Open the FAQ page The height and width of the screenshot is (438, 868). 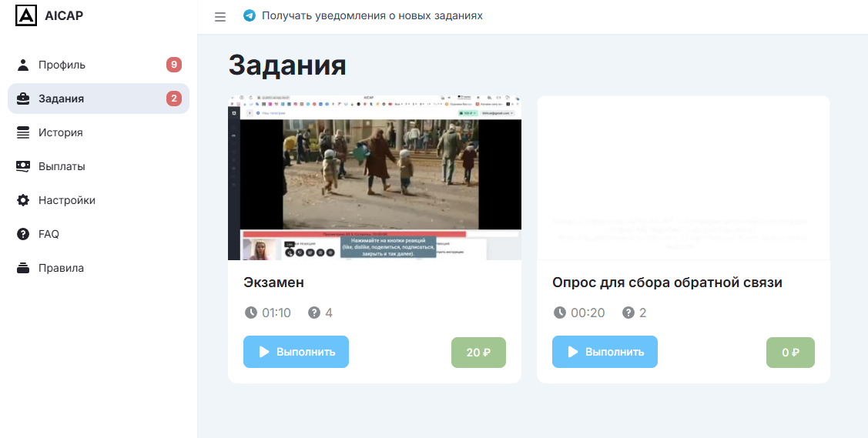[x=99, y=234]
